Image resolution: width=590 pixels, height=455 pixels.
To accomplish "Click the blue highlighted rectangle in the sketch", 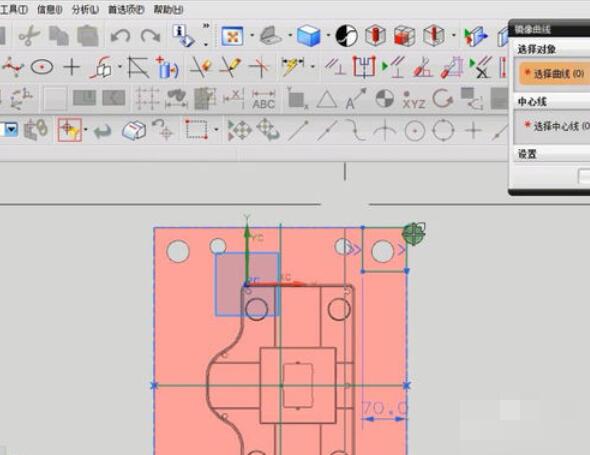I will 247,284.
